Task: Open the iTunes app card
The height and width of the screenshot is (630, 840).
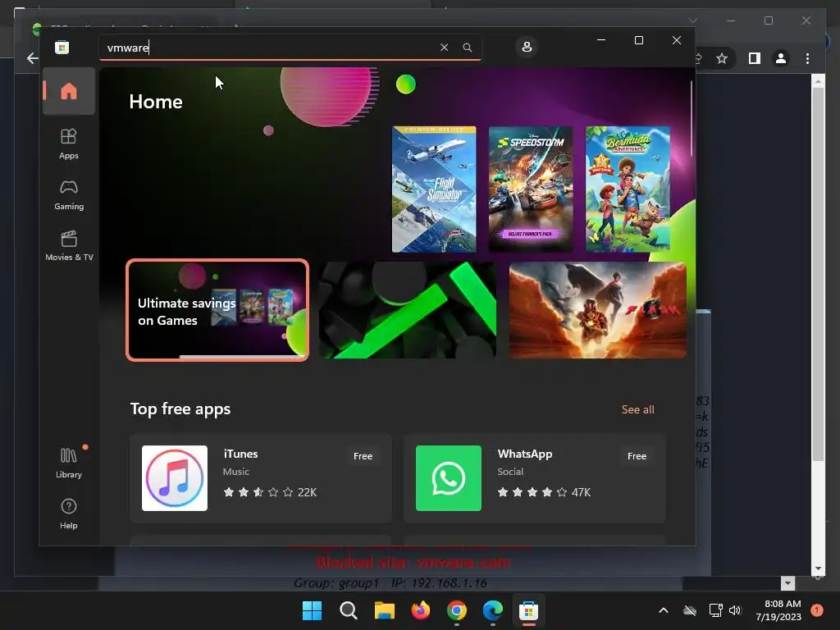Action: (x=260, y=478)
